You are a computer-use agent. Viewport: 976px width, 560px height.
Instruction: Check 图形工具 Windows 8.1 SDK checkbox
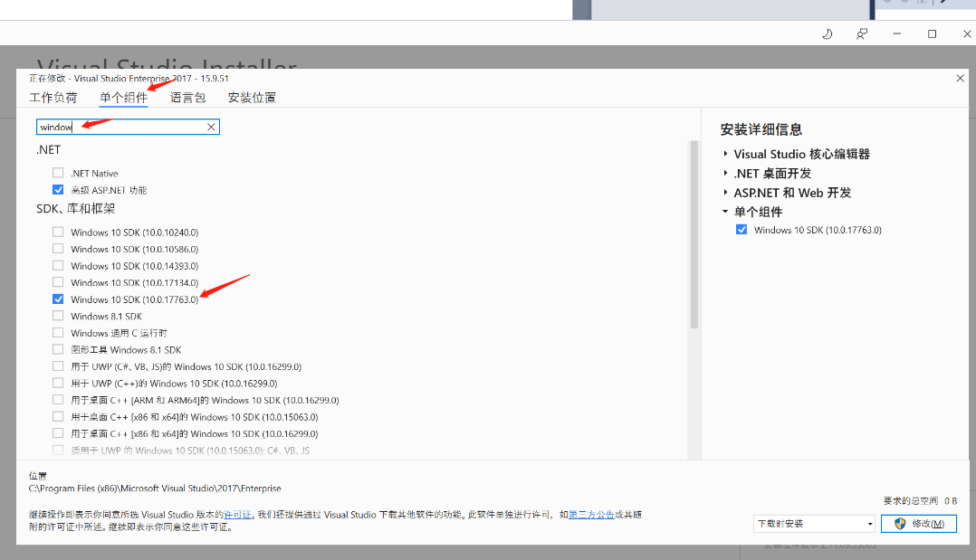(58, 349)
